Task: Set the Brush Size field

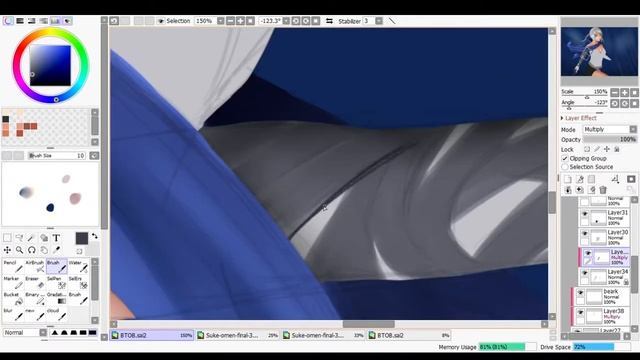Action: pyautogui.click(x=57, y=156)
